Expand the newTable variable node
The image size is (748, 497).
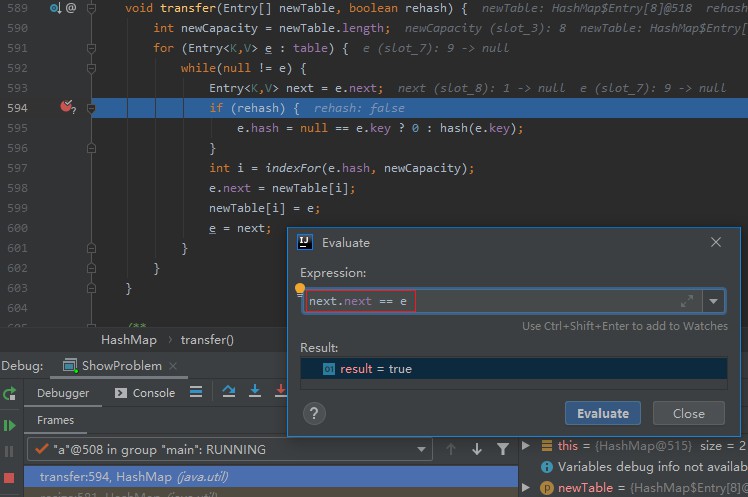[526, 487]
